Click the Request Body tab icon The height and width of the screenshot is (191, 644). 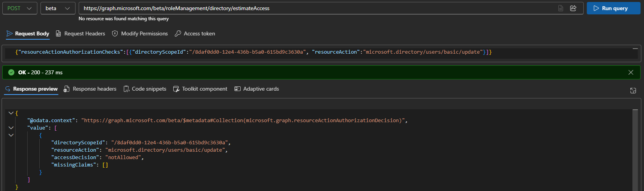pos(10,34)
